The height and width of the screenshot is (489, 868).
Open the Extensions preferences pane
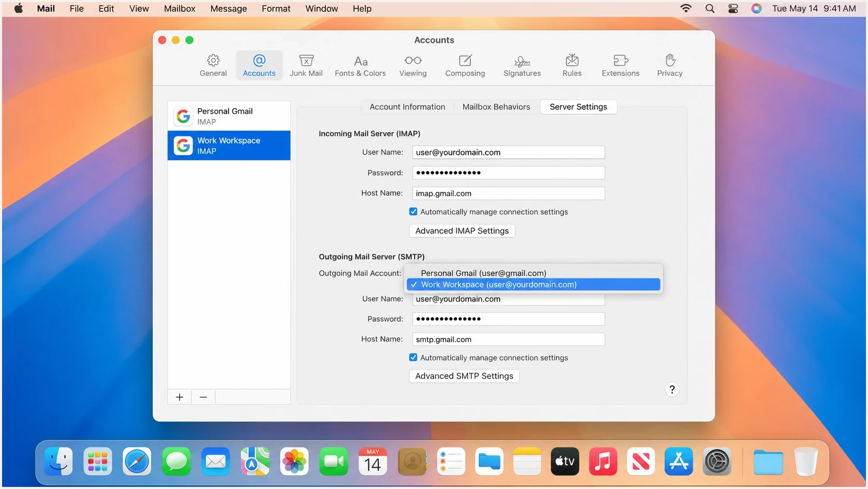pos(620,65)
